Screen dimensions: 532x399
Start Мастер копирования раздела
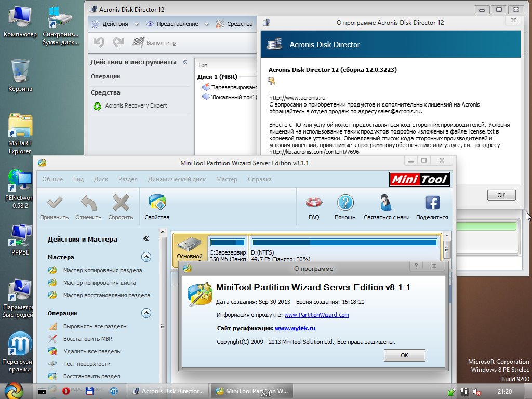(x=95, y=270)
